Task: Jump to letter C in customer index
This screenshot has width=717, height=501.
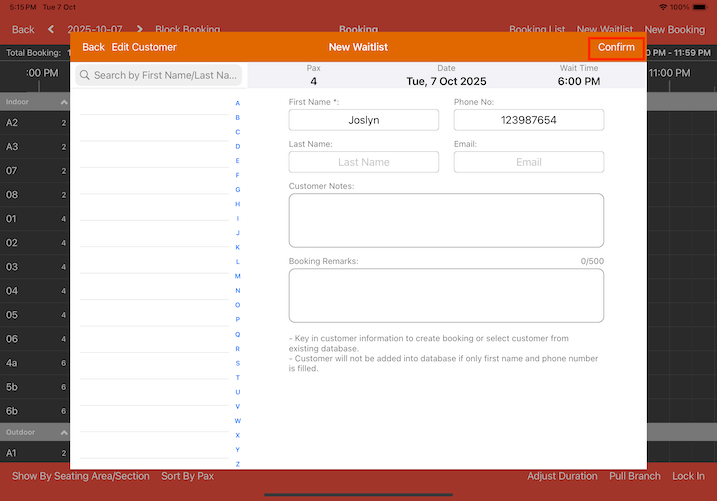Action: pyautogui.click(x=237, y=132)
